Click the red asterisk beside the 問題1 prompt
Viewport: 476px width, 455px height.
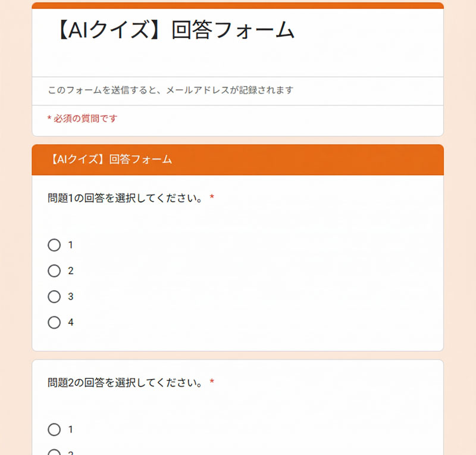(x=212, y=198)
